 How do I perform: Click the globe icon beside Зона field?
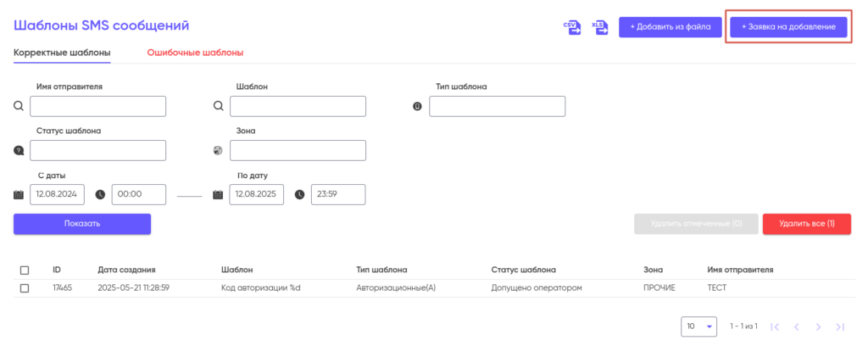pyautogui.click(x=218, y=151)
